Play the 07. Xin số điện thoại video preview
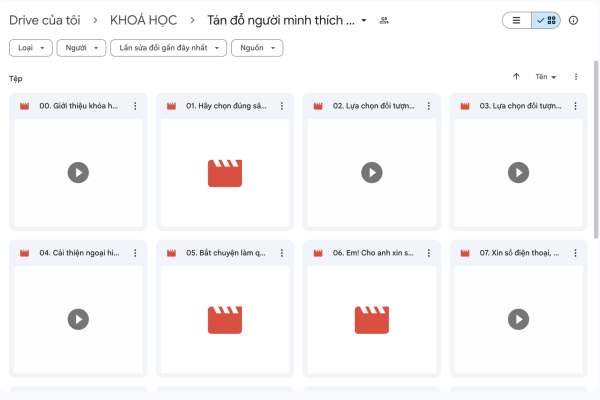The image size is (600, 400). click(518, 320)
